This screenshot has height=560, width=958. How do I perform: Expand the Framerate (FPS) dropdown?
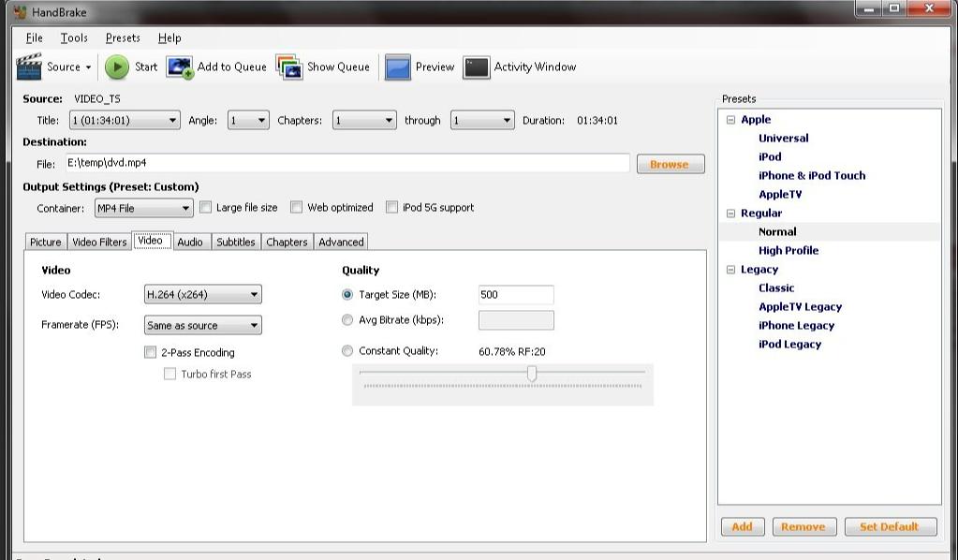point(202,326)
